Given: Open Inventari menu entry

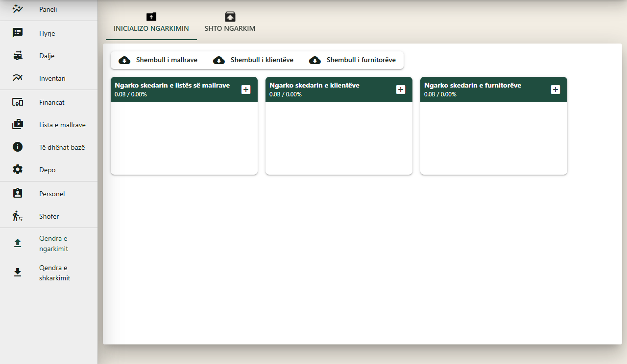Looking at the screenshot, I should pos(49,78).
